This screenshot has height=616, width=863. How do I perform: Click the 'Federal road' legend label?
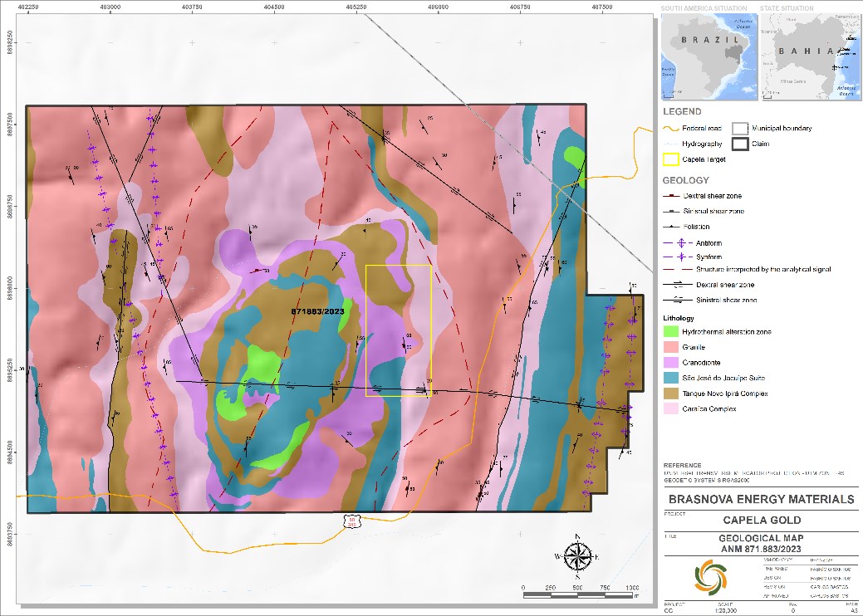(x=702, y=129)
